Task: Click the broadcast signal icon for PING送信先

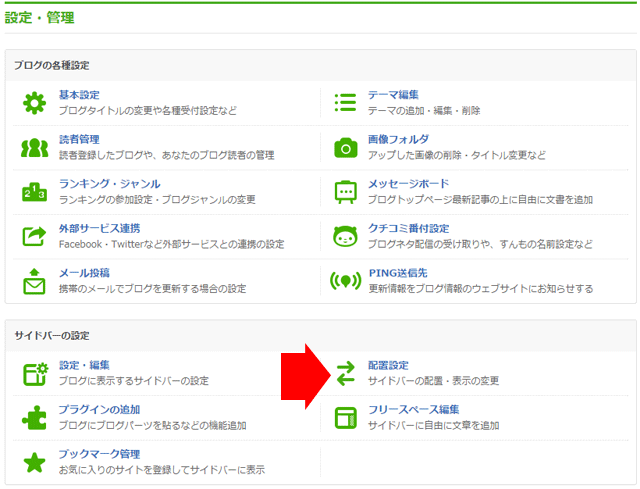Action: [345, 281]
